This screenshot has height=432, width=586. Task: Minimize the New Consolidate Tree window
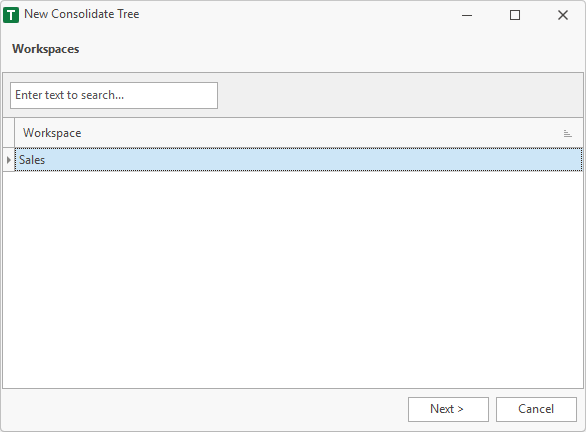(467, 15)
